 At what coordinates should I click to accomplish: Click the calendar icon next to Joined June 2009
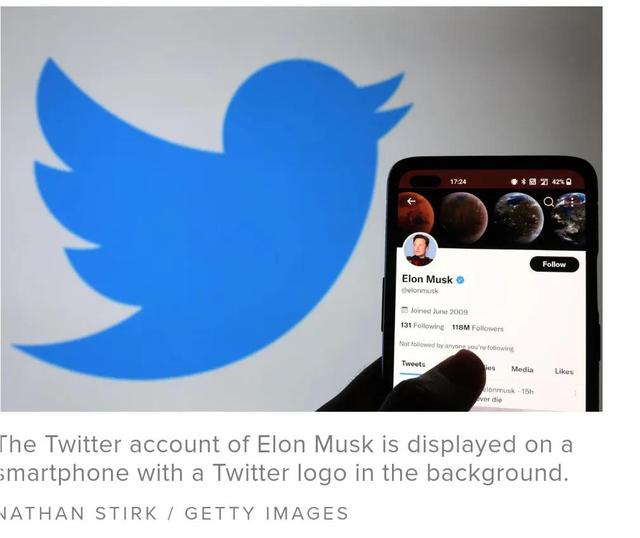(x=404, y=310)
